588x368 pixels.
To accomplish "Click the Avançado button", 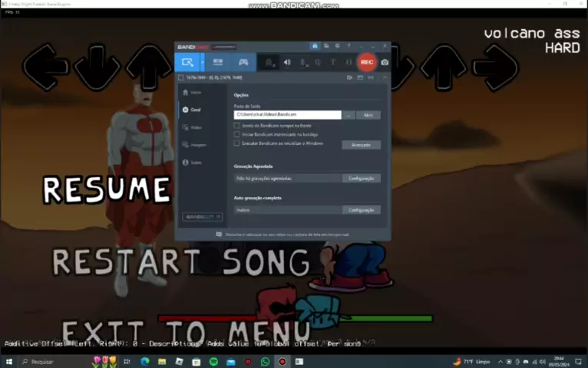I will (x=361, y=145).
